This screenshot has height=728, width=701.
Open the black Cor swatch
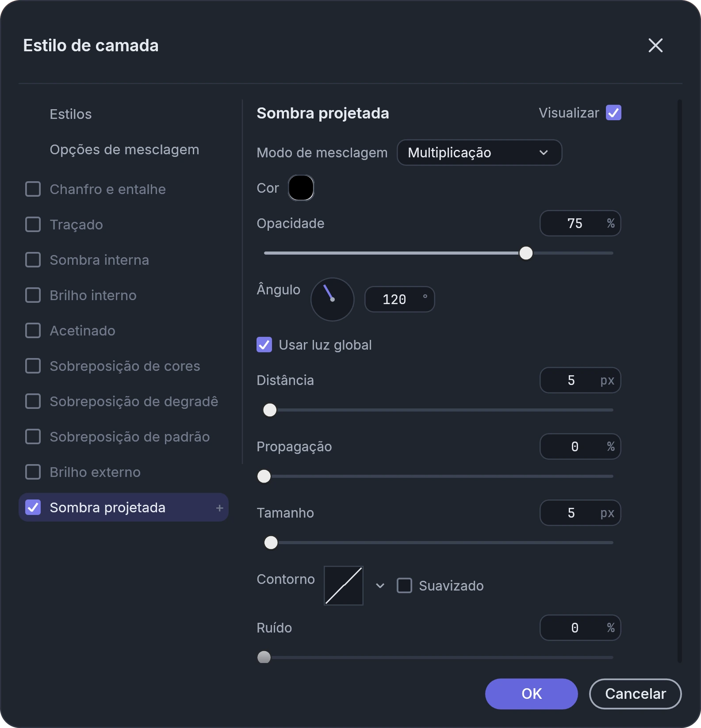click(x=301, y=188)
